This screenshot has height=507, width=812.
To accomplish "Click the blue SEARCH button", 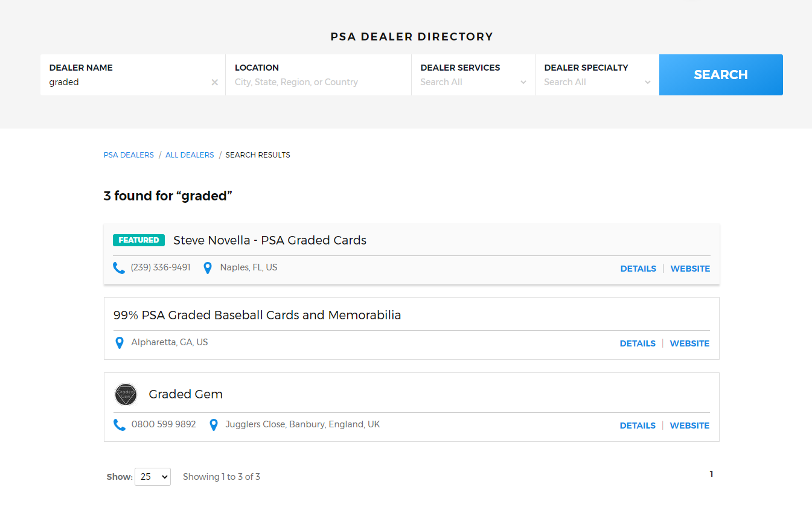I will [721, 75].
